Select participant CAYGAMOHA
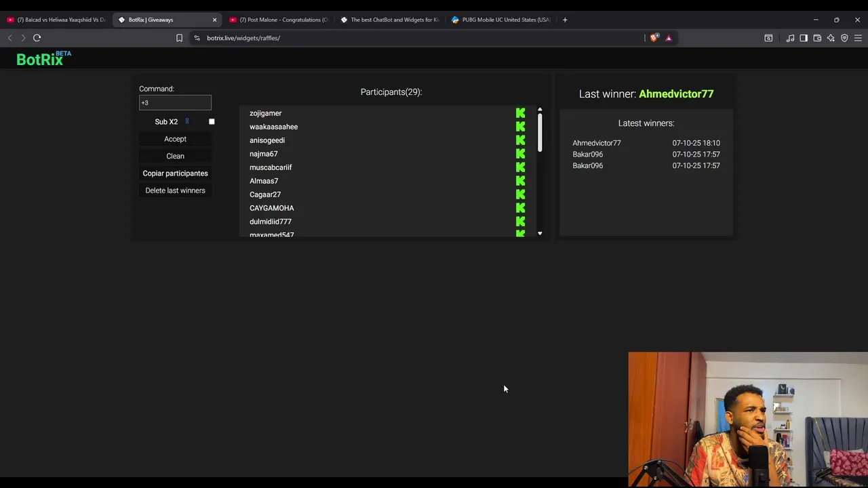 pyautogui.click(x=272, y=208)
